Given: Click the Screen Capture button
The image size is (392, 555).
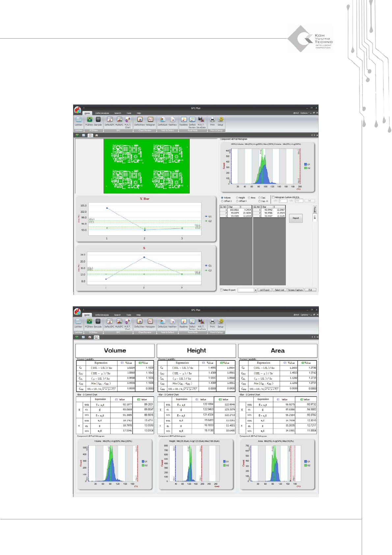Looking at the screenshot, I should click(295, 290).
